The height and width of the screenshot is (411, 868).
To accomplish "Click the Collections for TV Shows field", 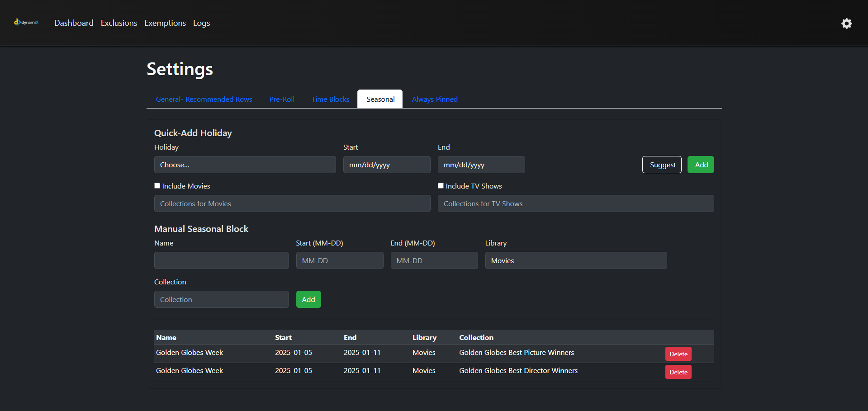I will [x=576, y=203].
